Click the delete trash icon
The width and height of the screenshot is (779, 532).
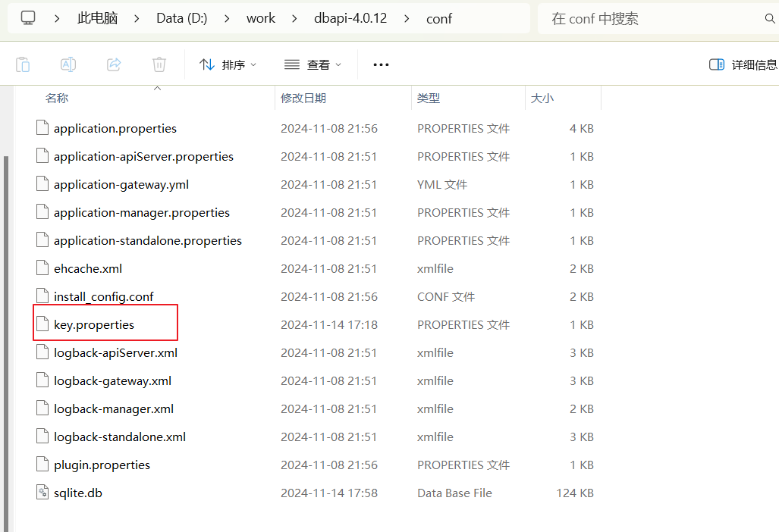[x=159, y=64]
